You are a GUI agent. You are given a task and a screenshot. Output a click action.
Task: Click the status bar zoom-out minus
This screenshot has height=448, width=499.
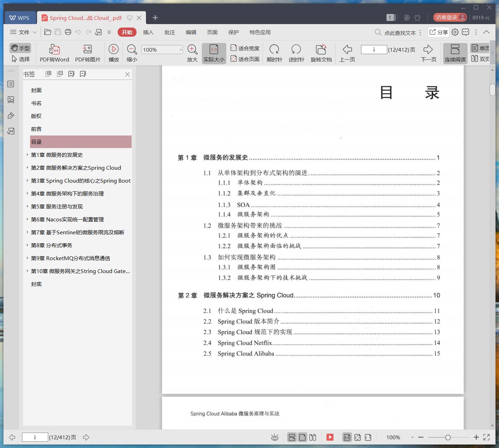420,437
